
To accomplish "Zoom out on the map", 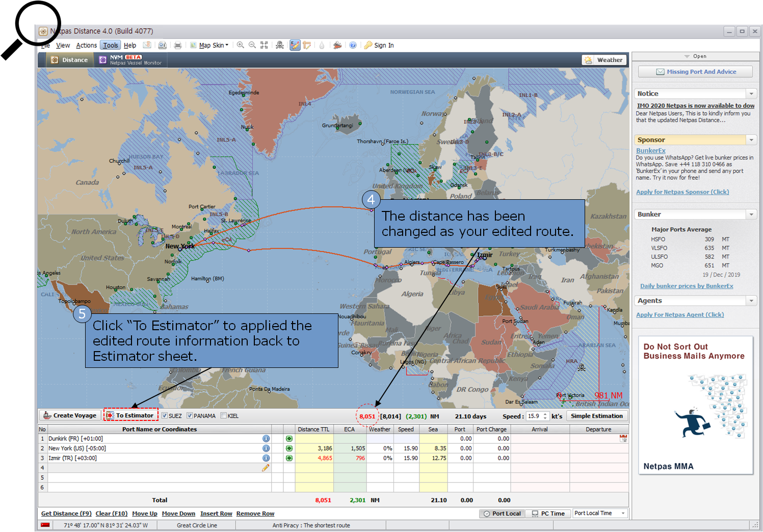I will [x=252, y=45].
